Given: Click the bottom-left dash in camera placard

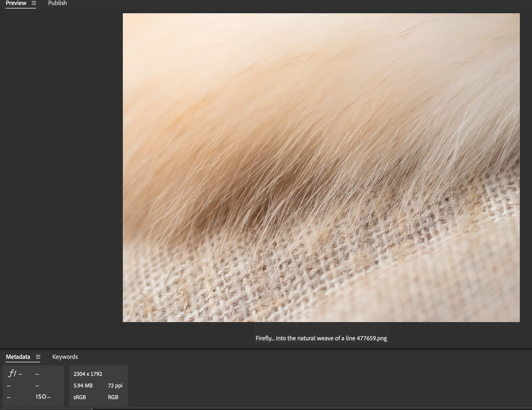Looking at the screenshot, I should tap(9, 397).
